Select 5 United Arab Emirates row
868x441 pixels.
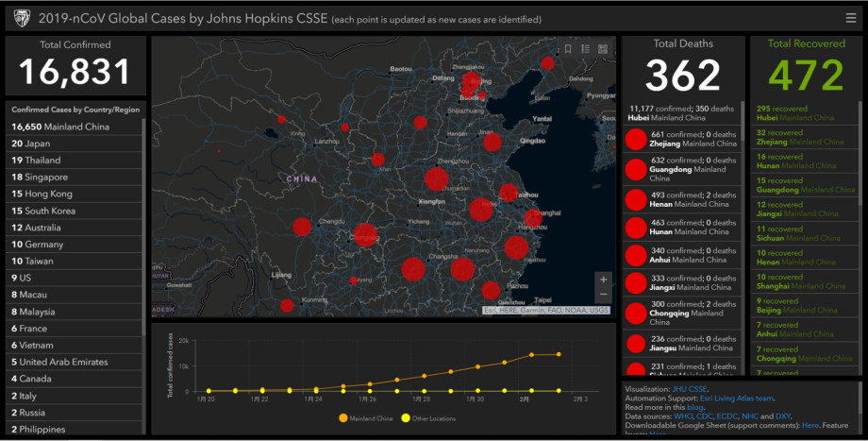[75, 362]
